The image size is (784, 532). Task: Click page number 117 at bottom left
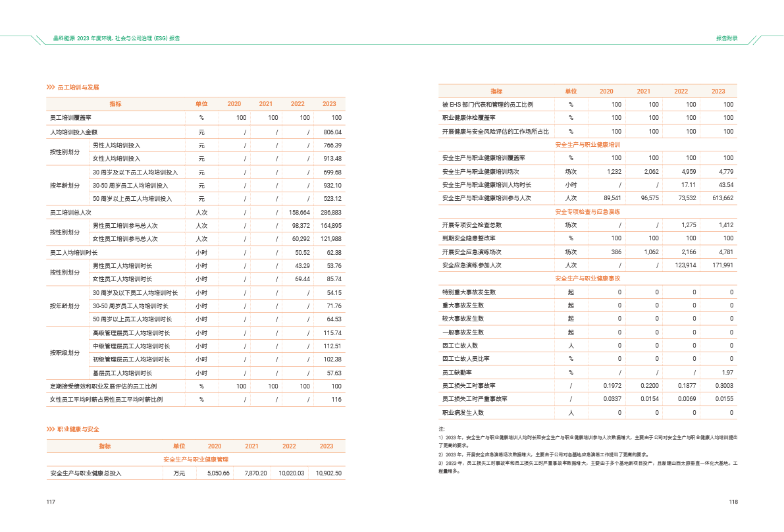click(x=50, y=502)
